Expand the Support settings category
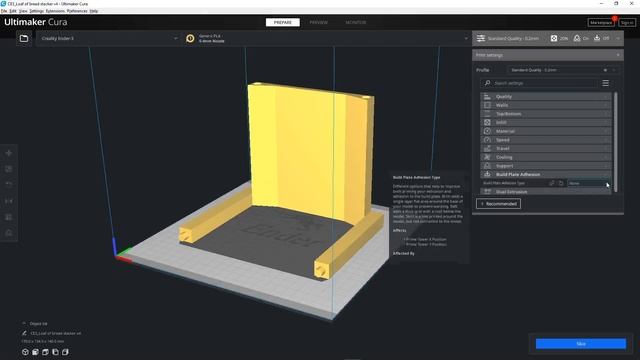The image size is (640, 360). click(x=546, y=166)
